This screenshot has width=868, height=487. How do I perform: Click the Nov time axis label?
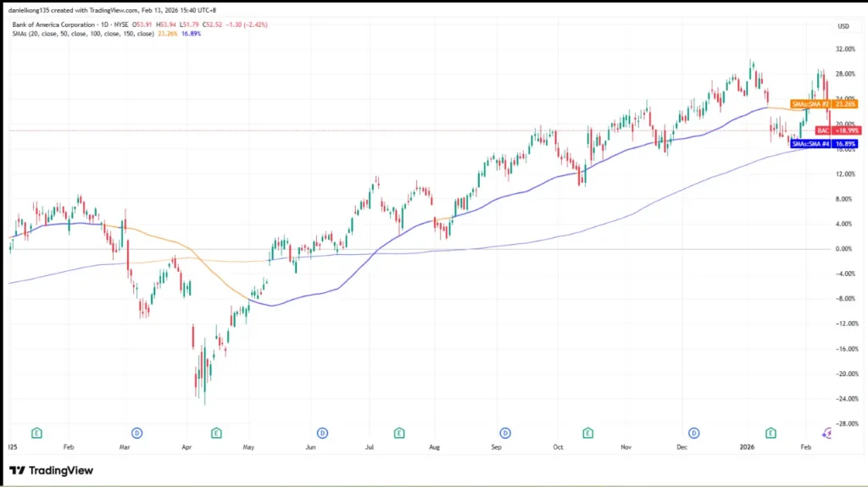[x=626, y=447]
